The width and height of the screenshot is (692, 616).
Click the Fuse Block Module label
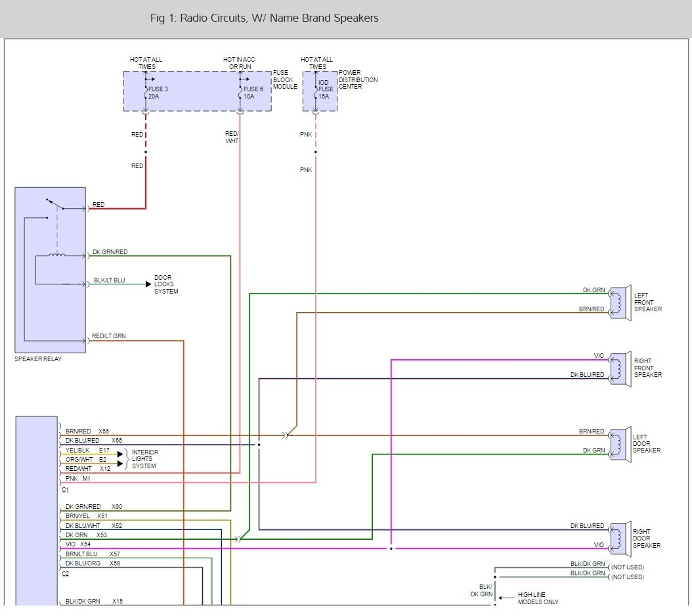(285, 79)
